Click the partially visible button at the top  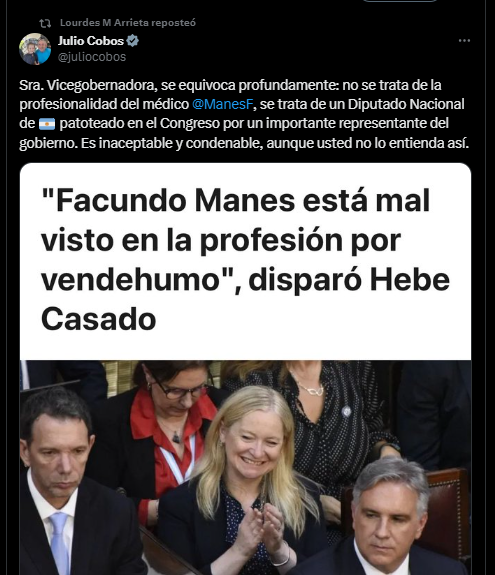(x=400, y=1)
